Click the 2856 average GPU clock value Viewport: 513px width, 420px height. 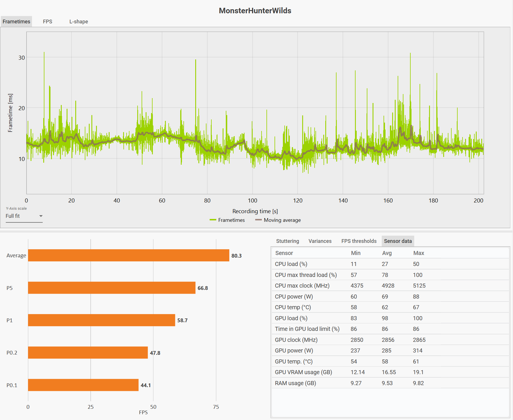click(x=388, y=340)
